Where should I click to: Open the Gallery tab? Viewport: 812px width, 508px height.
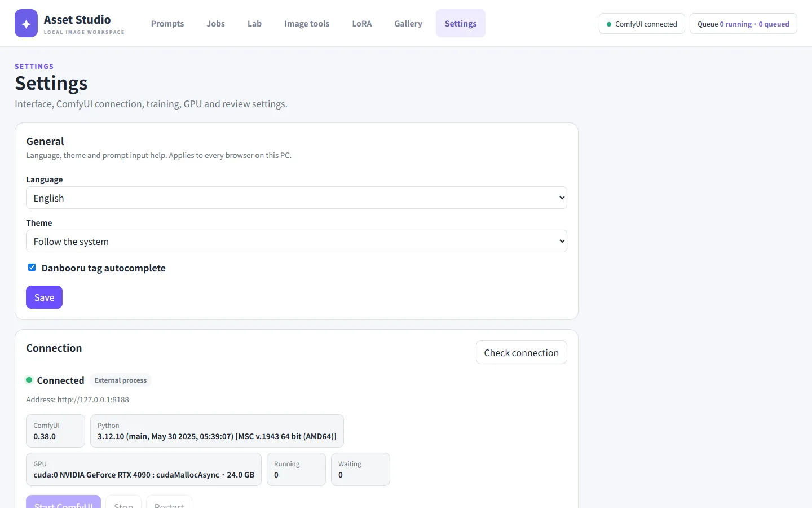[408, 23]
